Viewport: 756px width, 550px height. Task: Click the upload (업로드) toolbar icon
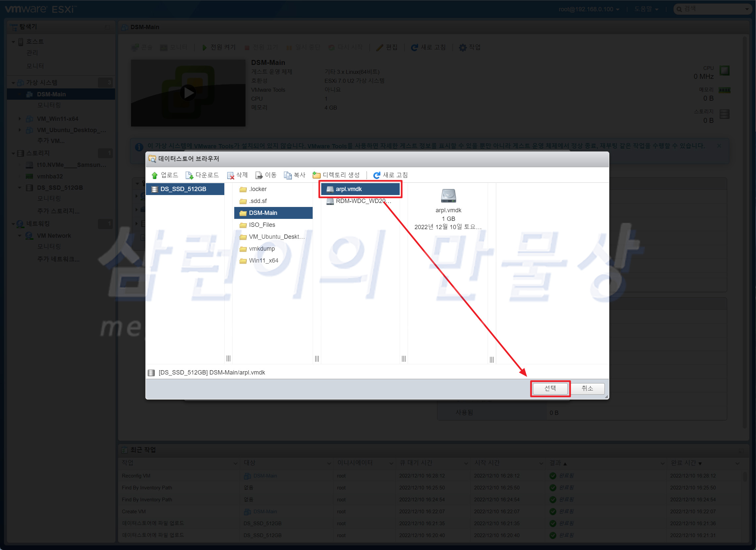click(155, 175)
